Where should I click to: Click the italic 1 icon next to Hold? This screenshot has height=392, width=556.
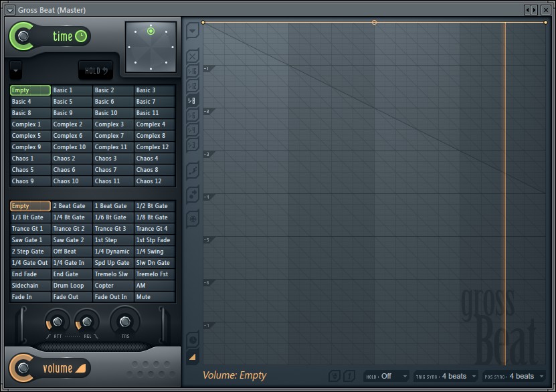click(x=349, y=376)
